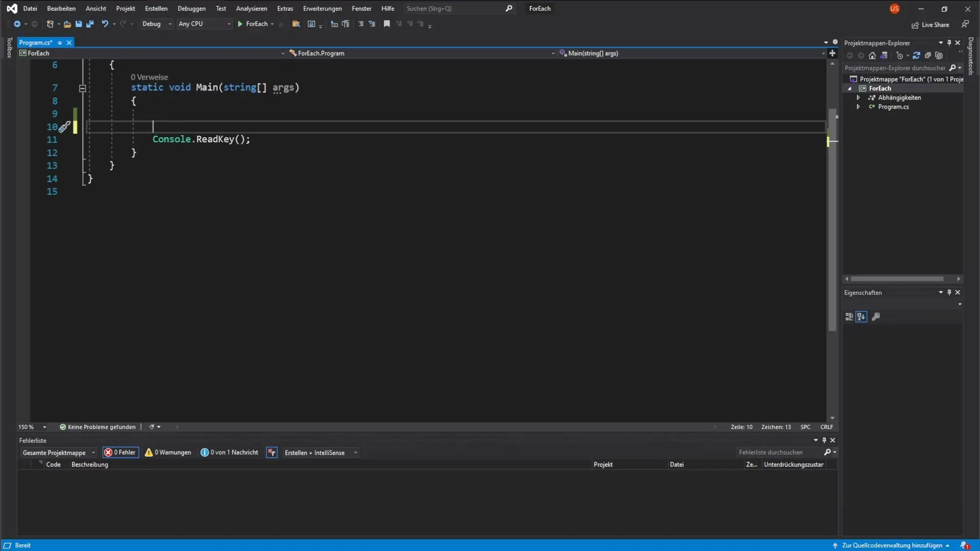
Task: Click the show all files icon in Projektmappen-Explorer
Action: pos(939,56)
